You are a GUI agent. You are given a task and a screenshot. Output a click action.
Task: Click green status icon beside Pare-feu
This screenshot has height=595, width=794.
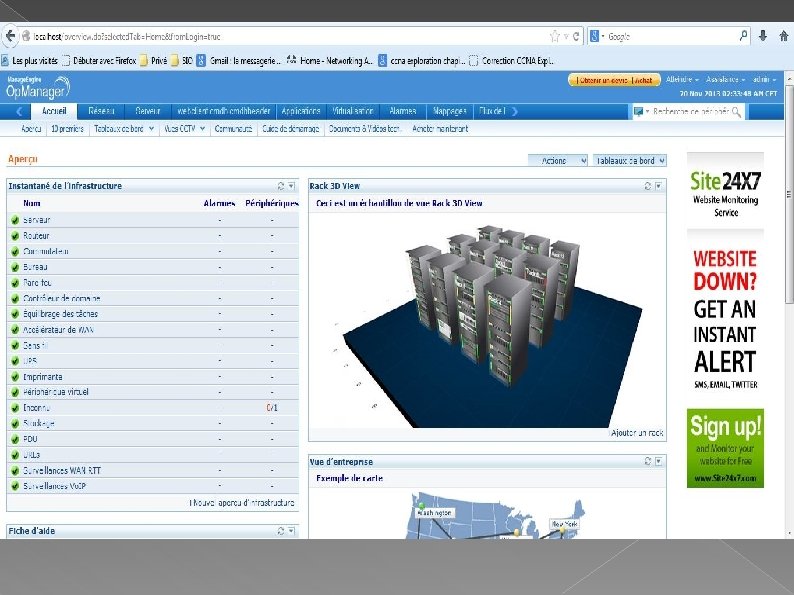pyautogui.click(x=15, y=283)
